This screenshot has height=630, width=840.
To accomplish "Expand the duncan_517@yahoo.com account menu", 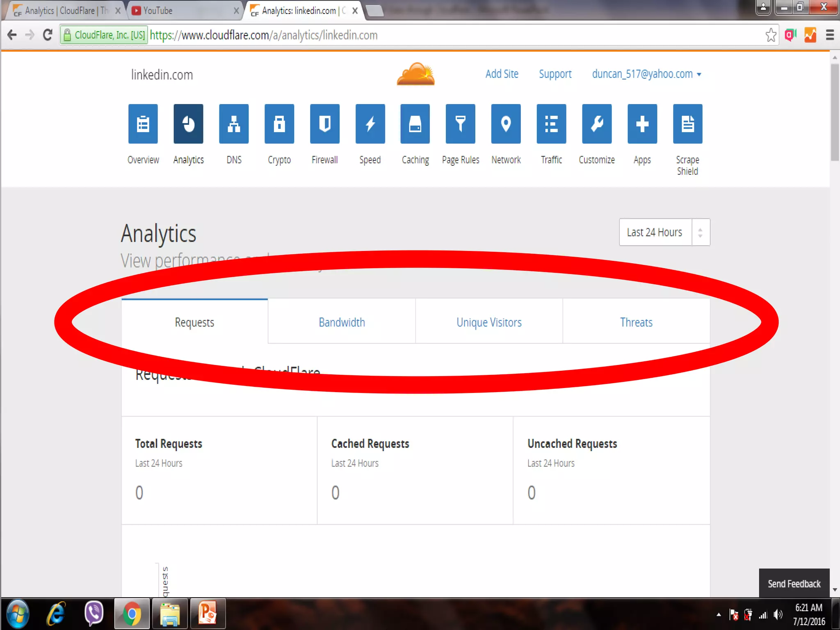I will click(646, 74).
